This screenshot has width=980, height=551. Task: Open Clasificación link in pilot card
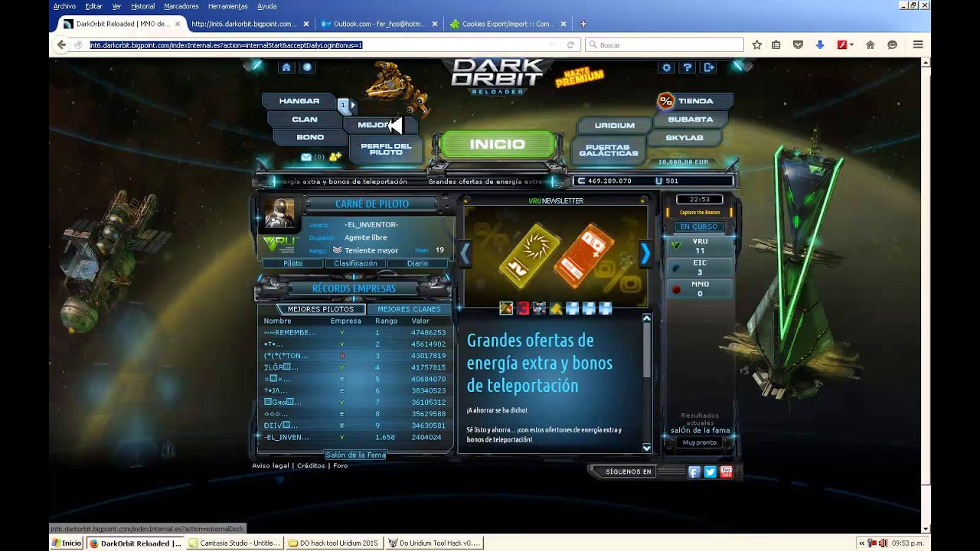[x=355, y=263]
